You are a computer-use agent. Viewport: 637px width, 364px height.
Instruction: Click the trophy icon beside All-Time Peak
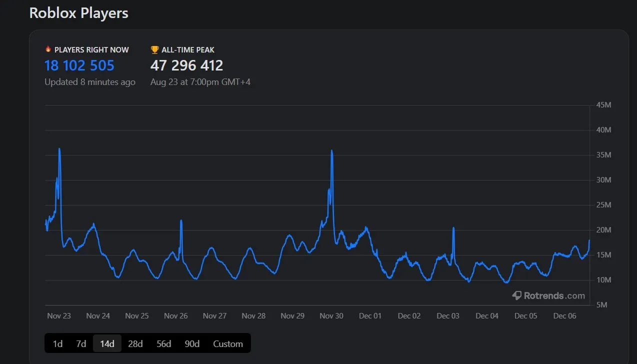click(154, 49)
